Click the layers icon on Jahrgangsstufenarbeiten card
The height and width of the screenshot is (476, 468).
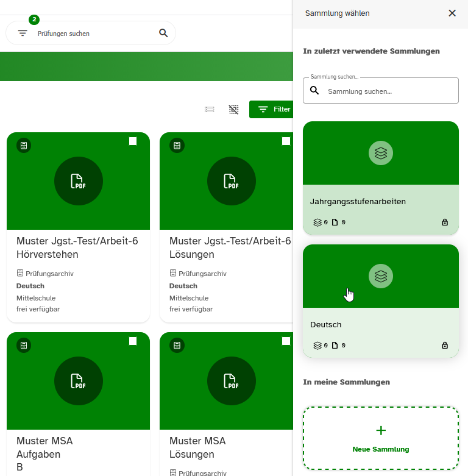[x=381, y=153]
